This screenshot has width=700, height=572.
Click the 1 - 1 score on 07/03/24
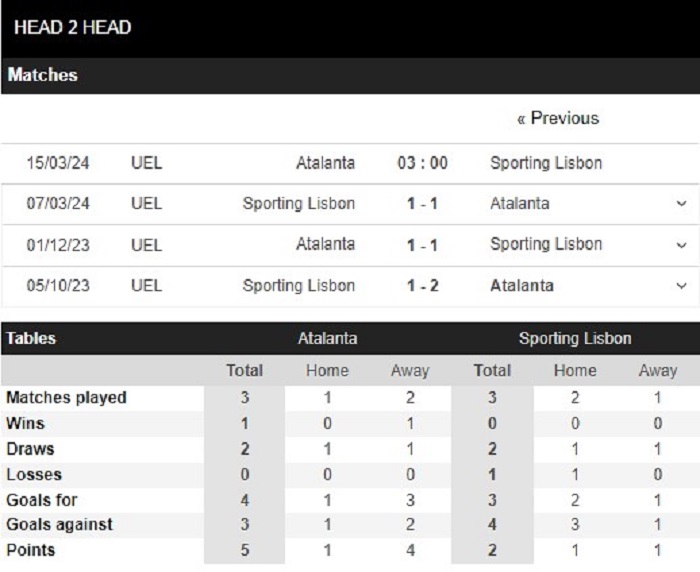click(422, 204)
